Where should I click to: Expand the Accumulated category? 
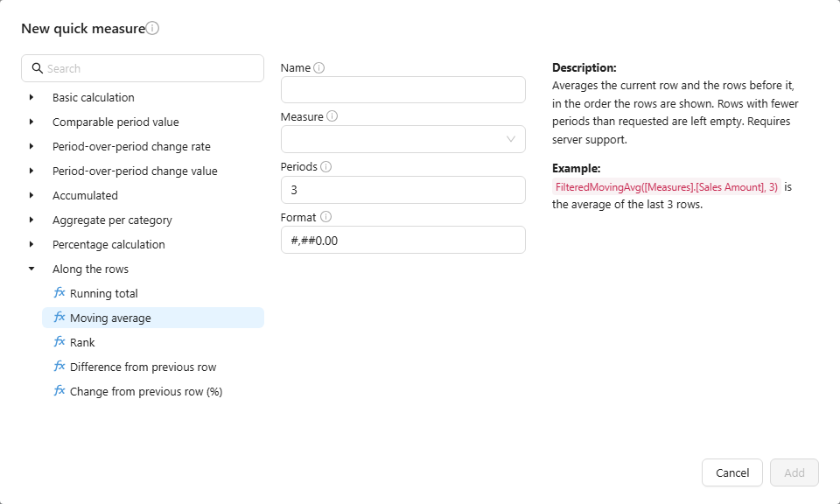tap(31, 195)
